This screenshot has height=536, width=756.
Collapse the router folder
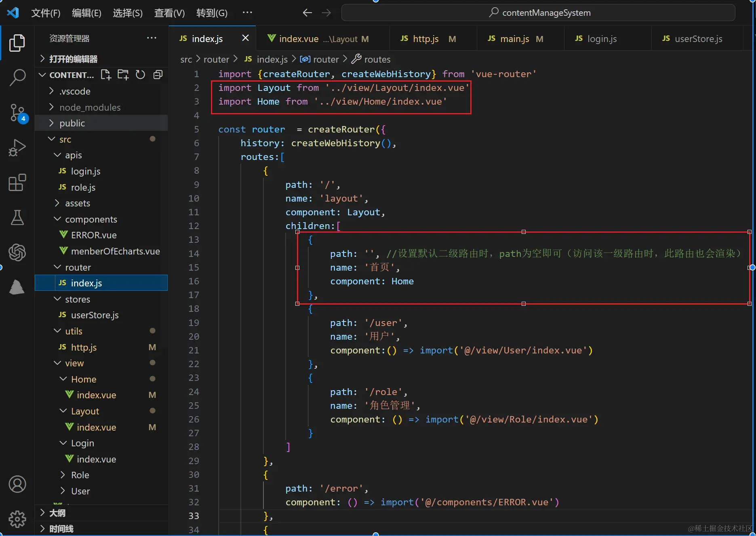101,267
